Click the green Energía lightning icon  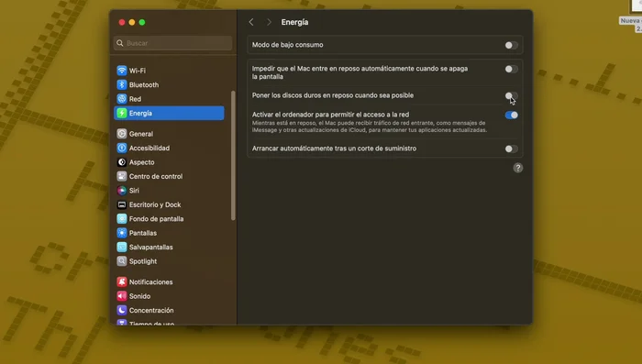pyautogui.click(x=122, y=113)
